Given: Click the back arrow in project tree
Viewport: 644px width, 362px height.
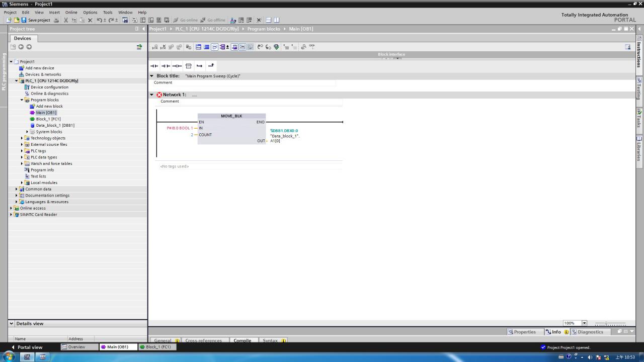Looking at the screenshot, I should click(x=21, y=47).
